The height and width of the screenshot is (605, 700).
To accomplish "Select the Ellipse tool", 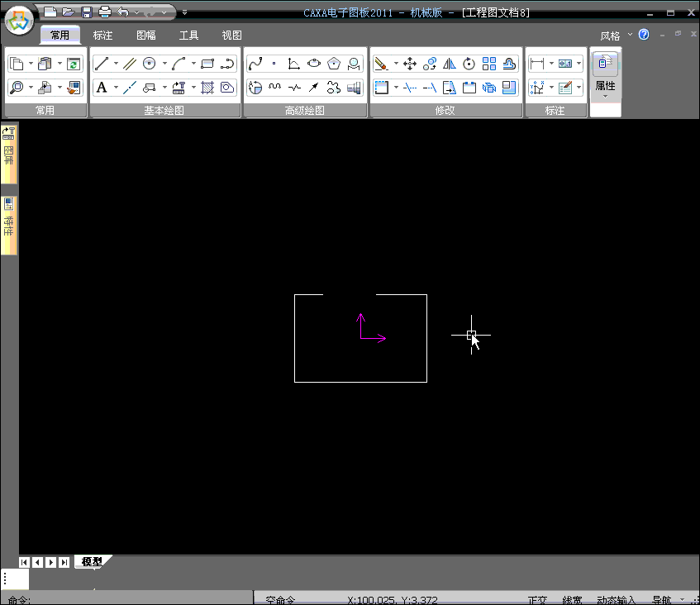I will (314, 64).
